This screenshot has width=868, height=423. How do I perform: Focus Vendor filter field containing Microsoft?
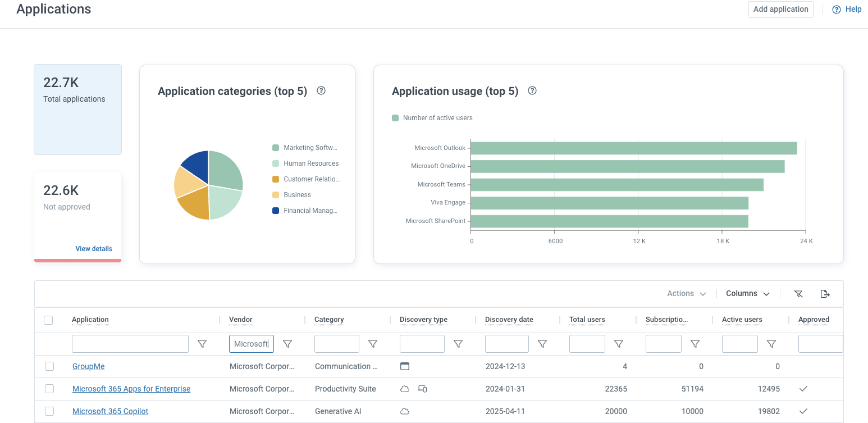click(252, 344)
